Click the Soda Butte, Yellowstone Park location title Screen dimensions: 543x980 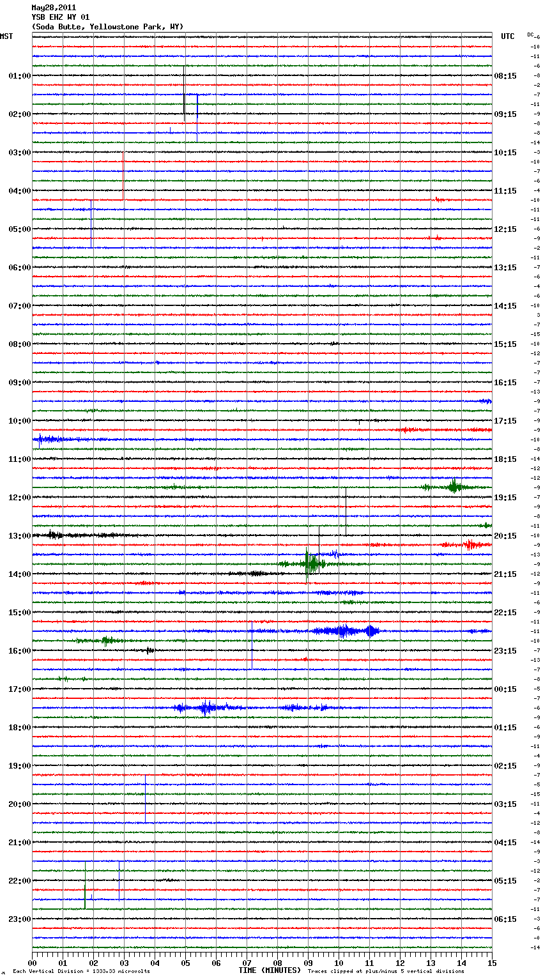(x=107, y=27)
